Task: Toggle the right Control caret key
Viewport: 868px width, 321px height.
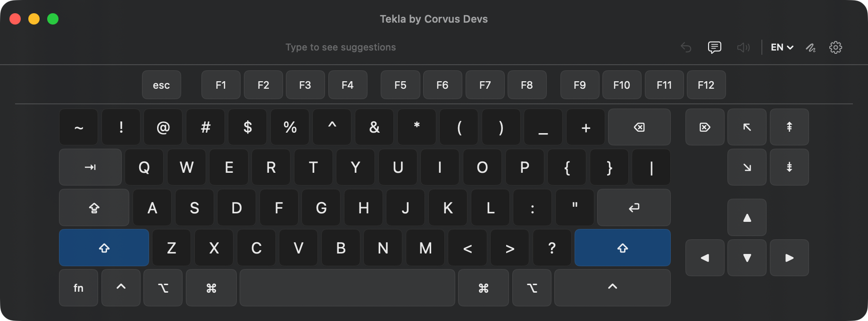Action: point(612,288)
